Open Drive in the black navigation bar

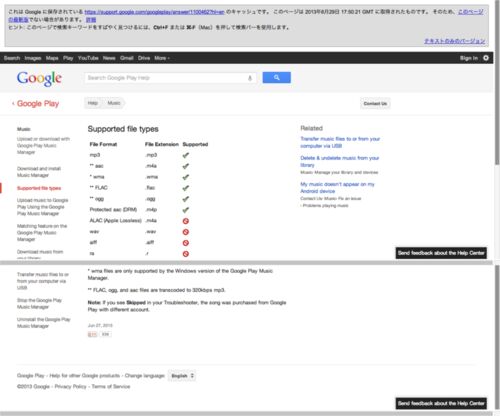pos(144,58)
